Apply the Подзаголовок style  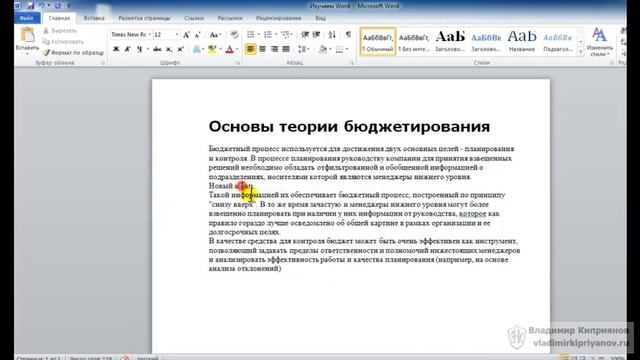click(558, 42)
